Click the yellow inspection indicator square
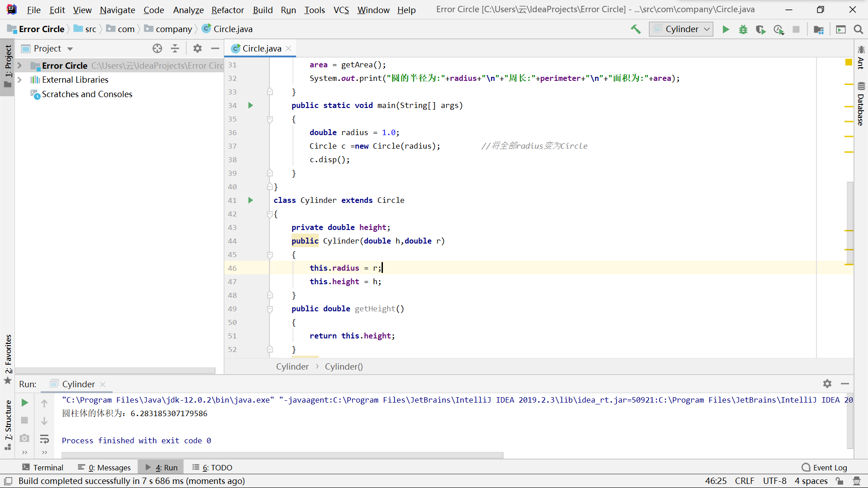This screenshot has width=868, height=488. (x=849, y=62)
